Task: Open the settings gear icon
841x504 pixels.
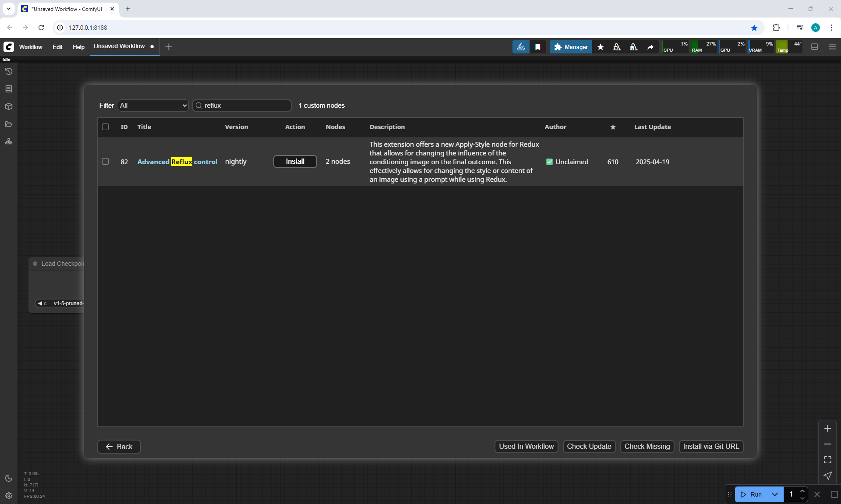Action: [x=9, y=496]
